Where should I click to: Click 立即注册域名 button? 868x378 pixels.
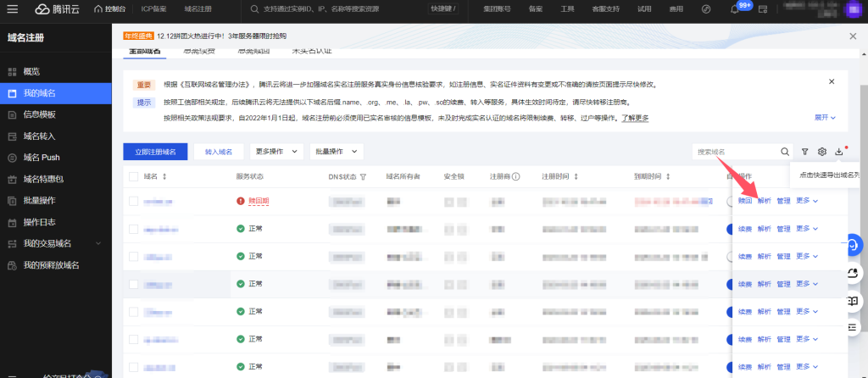(x=156, y=152)
